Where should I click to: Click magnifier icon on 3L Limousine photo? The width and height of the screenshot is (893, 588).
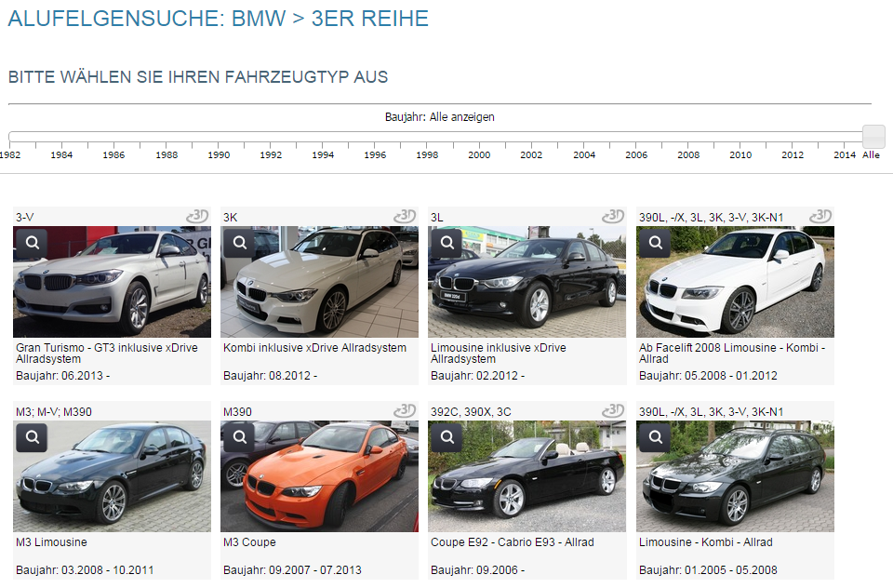(446, 243)
